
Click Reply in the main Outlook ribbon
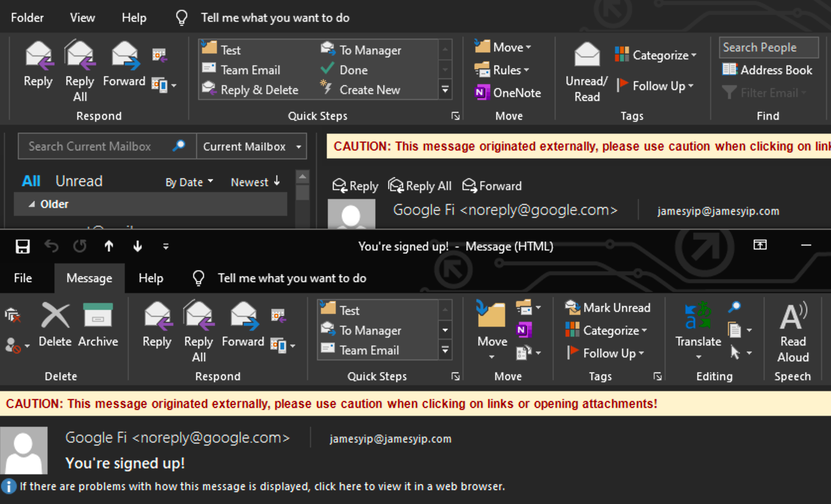click(x=38, y=64)
